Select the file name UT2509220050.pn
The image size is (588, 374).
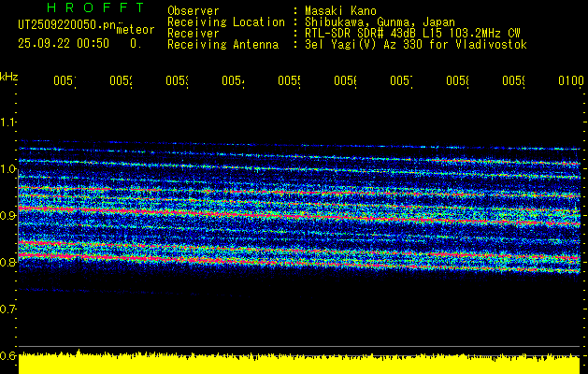coord(67,24)
